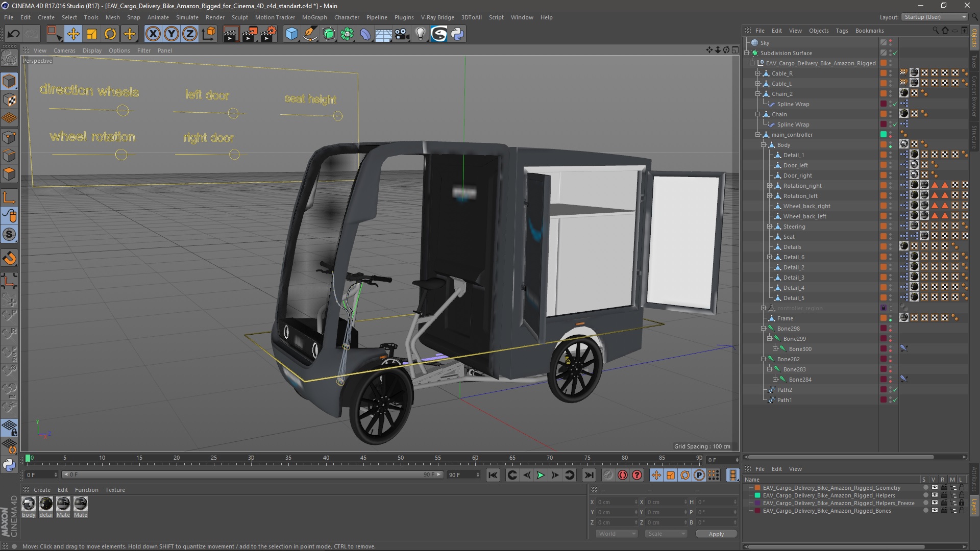Select the Texture mode icon
Screen dimensions: 980x551
[9, 100]
